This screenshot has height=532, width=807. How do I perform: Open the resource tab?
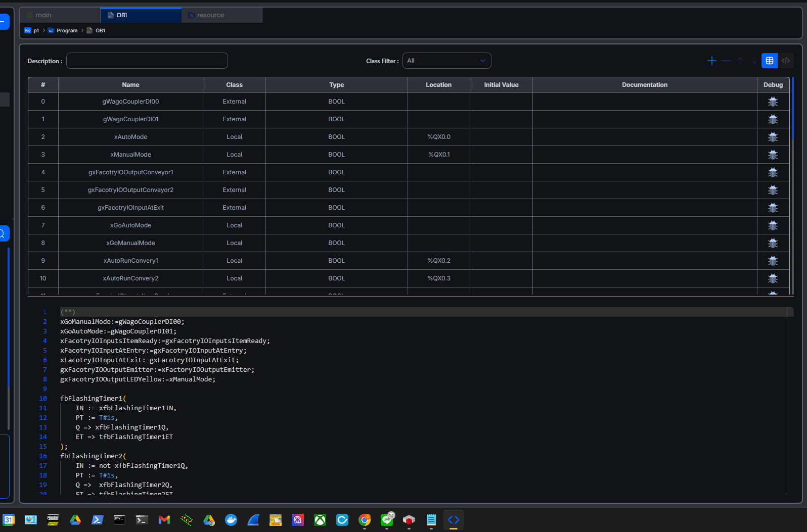point(221,15)
